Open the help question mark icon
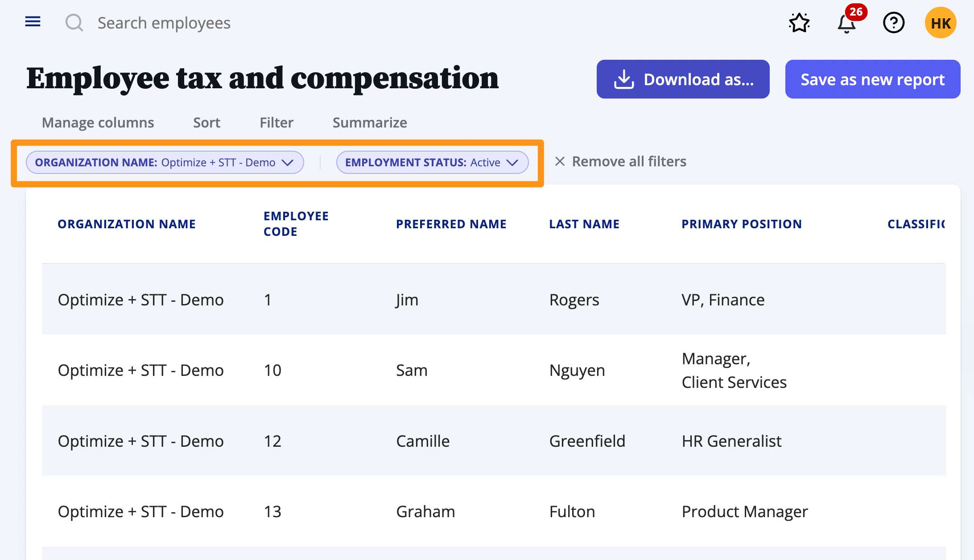Viewport: 974px width, 560px height. pyautogui.click(x=894, y=23)
